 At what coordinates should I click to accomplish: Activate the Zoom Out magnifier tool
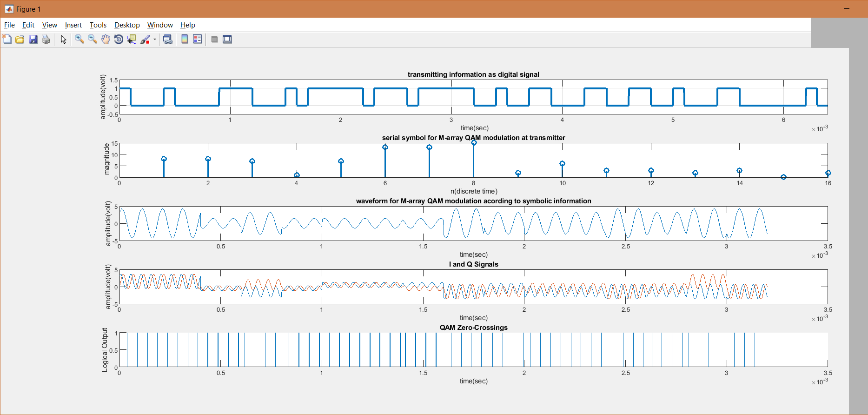[x=93, y=40]
